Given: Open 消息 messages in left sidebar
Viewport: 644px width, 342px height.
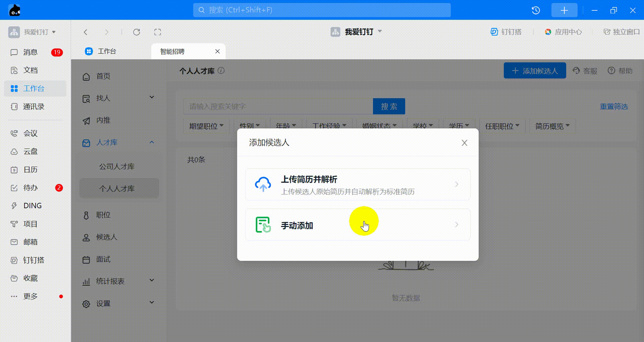Looking at the screenshot, I should pyautogui.click(x=30, y=52).
